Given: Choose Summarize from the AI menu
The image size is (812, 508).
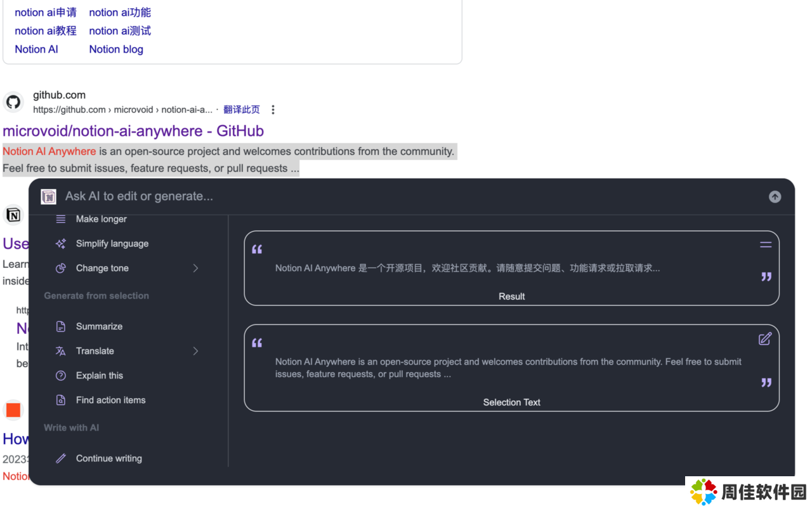Looking at the screenshot, I should 99,326.
